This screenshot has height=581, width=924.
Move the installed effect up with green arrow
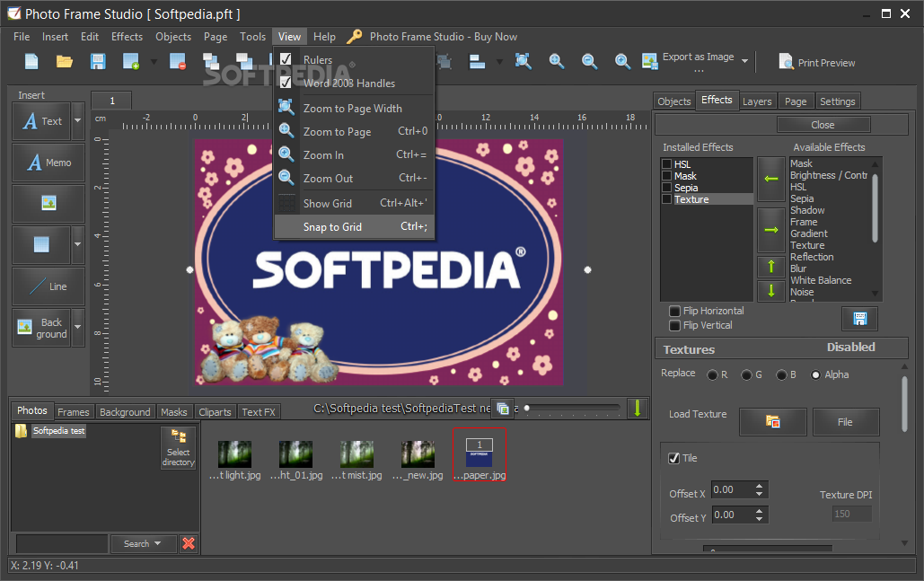770,267
